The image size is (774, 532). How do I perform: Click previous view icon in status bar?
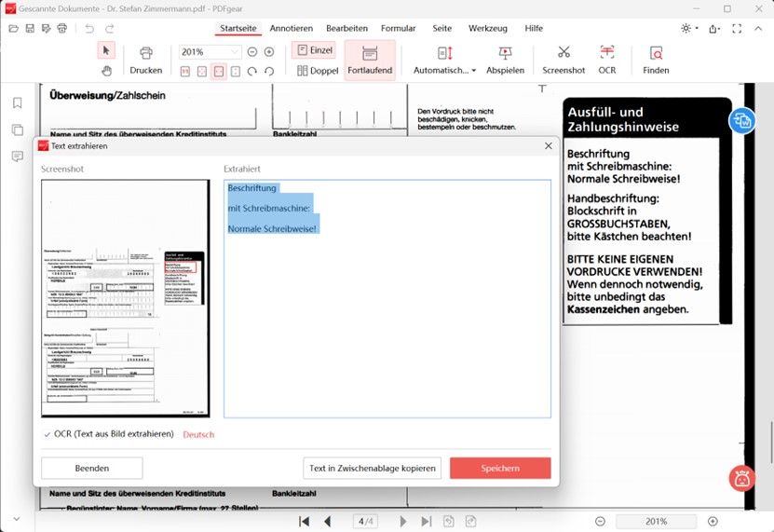coord(449,521)
